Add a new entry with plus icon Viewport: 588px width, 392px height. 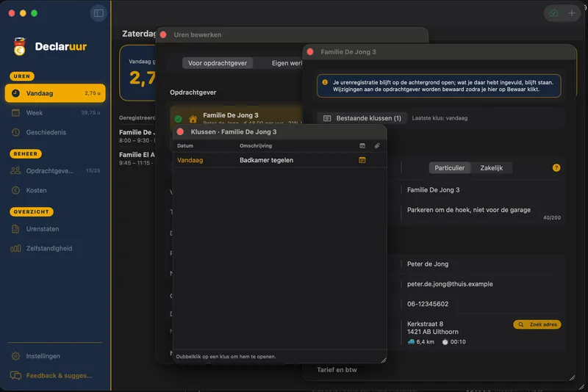pos(572,13)
